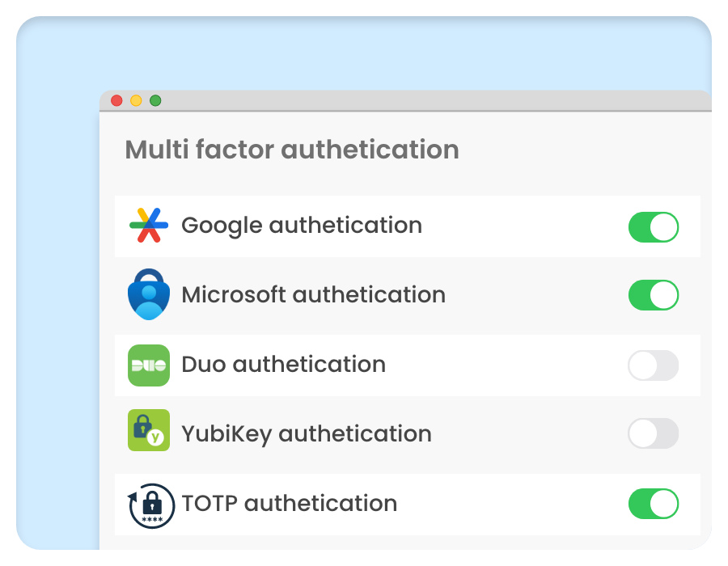Viewport: 728px width, 566px height.
Task: Close the window with red button
Action: (116, 101)
